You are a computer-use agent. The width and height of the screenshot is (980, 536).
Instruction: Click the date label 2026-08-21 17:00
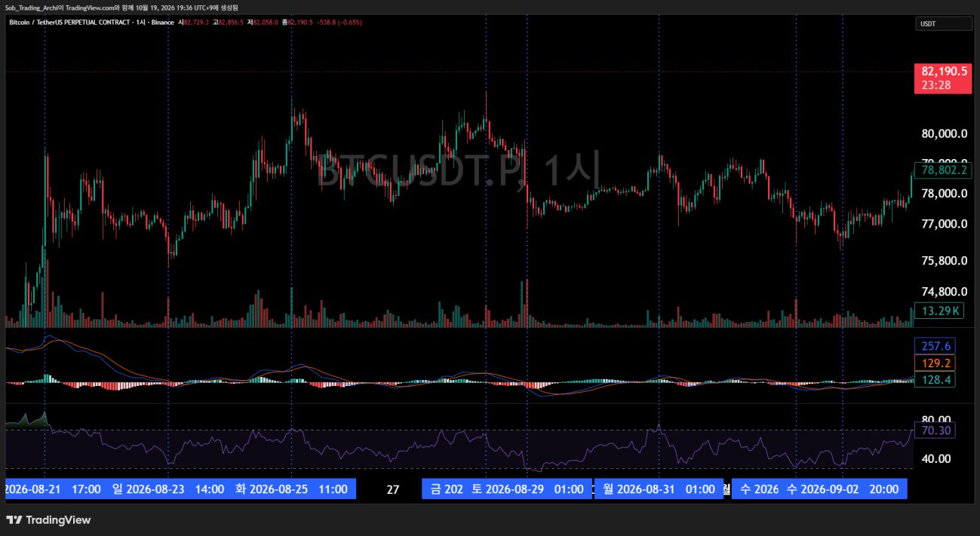[52, 489]
